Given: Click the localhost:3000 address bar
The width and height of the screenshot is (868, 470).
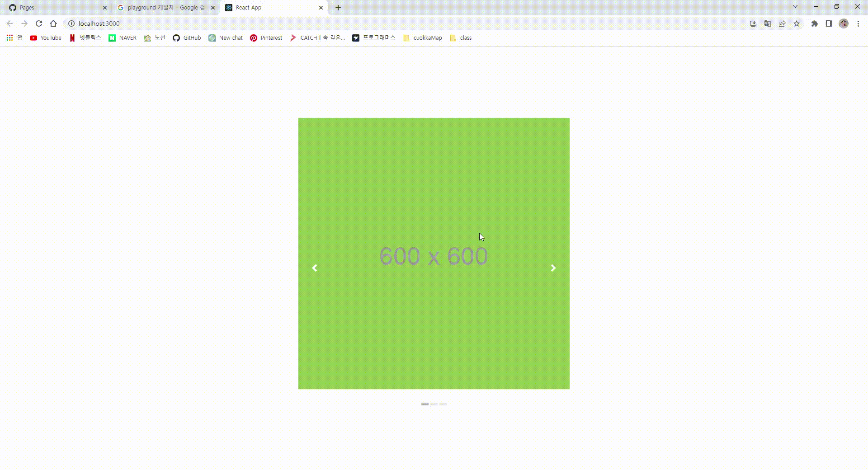Looking at the screenshot, I should [x=181, y=23].
